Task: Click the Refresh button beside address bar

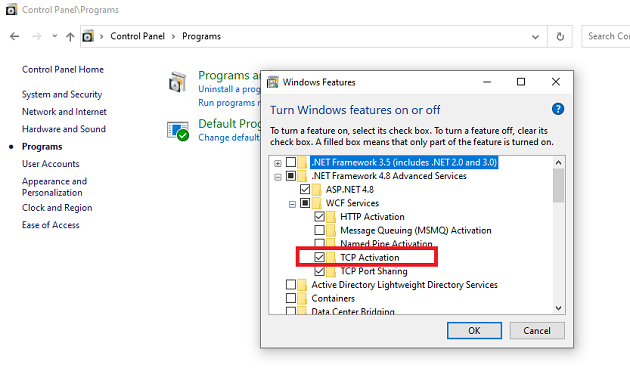Action: [560, 37]
